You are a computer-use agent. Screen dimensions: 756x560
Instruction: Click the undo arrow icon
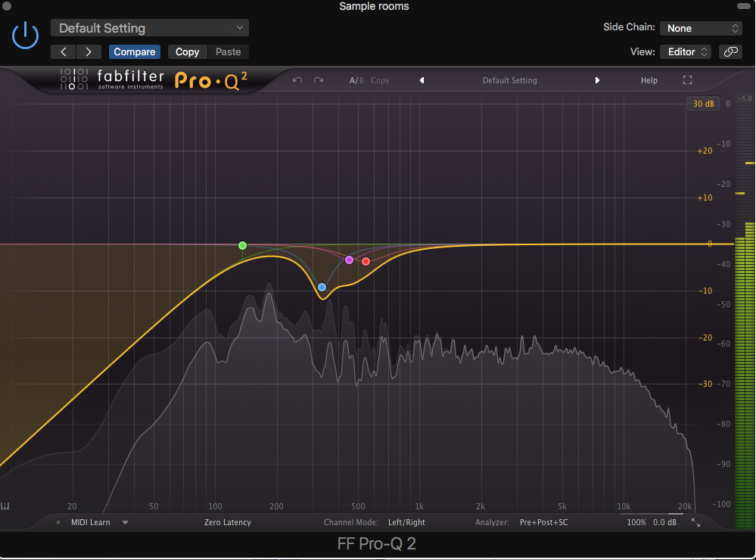point(297,80)
